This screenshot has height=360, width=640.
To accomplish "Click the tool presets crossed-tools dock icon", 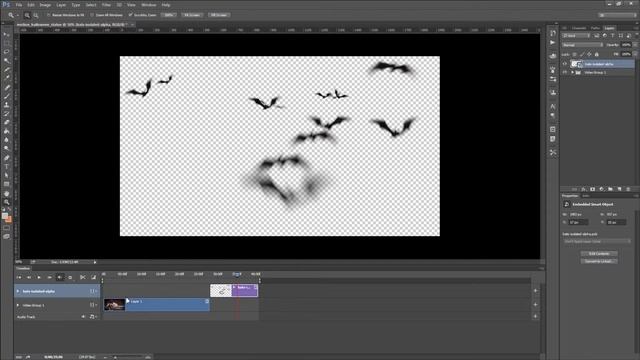I will [553, 152].
